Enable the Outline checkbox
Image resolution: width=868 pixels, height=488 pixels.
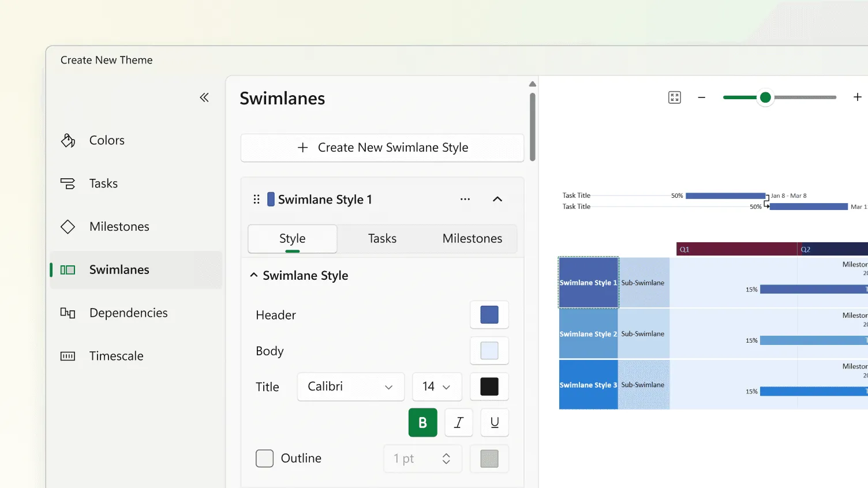tap(264, 459)
